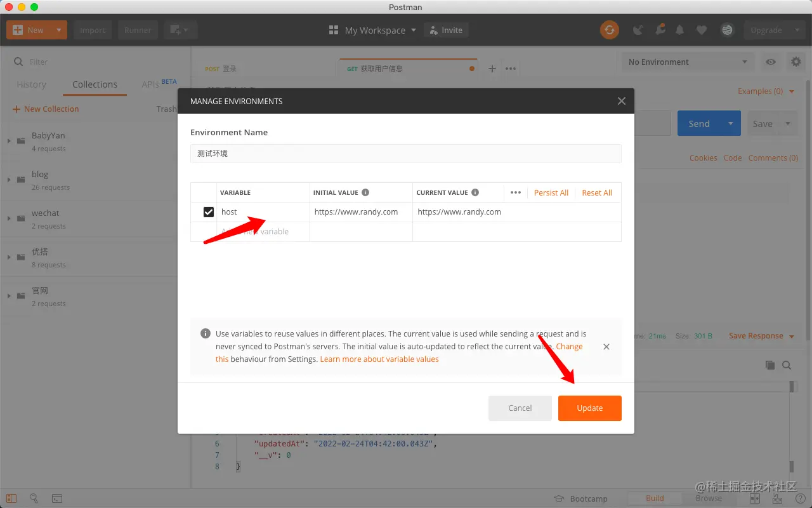This screenshot has height=508, width=812.
Task: Switch to the History tab
Action: coord(31,84)
